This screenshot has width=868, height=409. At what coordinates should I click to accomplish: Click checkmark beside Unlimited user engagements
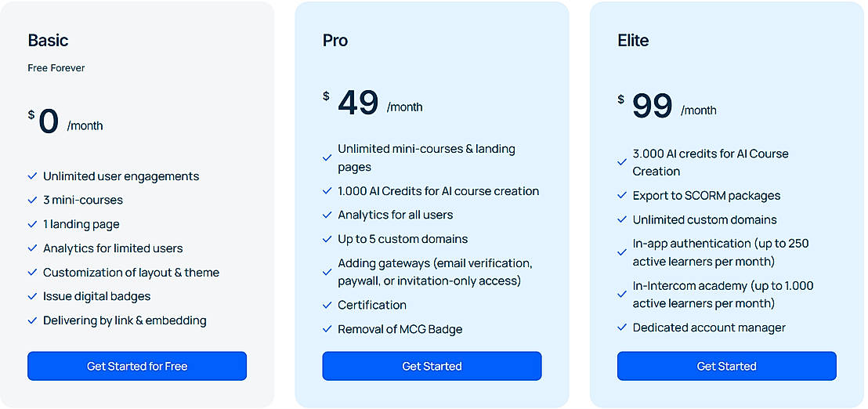click(32, 176)
